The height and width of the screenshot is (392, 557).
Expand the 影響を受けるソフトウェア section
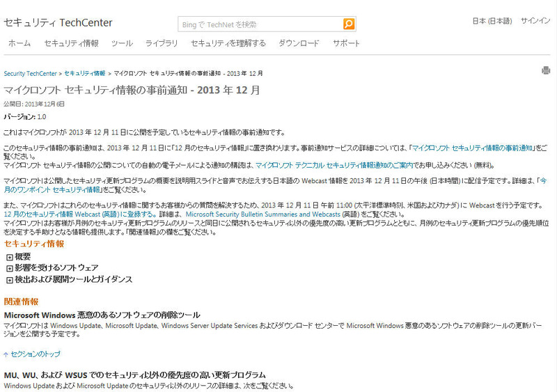click(10, 268)
